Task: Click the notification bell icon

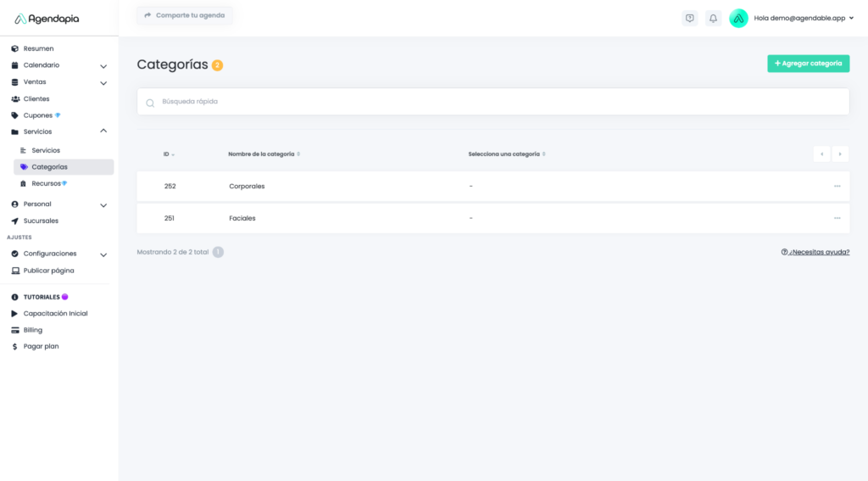Action: [x=713, y=18]
